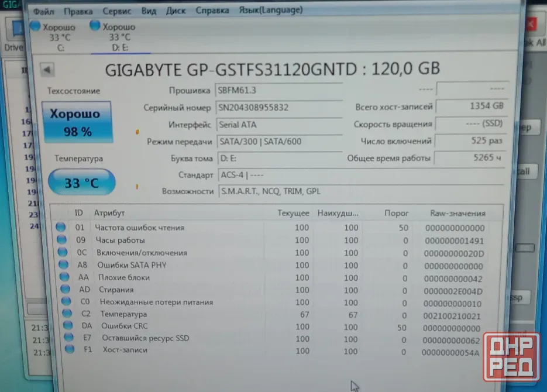Screen dimensions: 547x392
Task: Click status icon for E7 Оставшийся ресурс SSD
Action: [x=68, y=337]
